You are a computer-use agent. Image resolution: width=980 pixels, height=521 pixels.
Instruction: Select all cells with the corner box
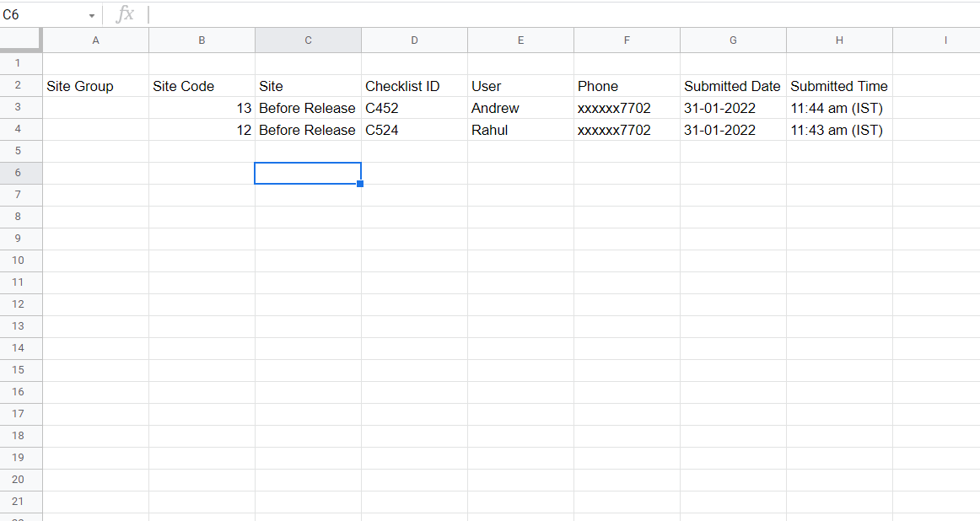point(20,40)
